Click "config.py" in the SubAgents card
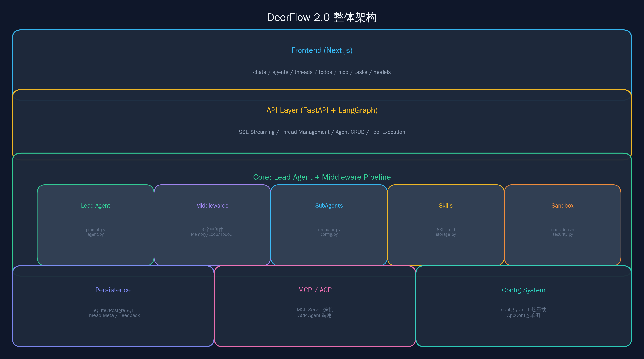Image resolution: width=644 pixels, height=359 pixels. pyautogui.click(x=329, y=234)
